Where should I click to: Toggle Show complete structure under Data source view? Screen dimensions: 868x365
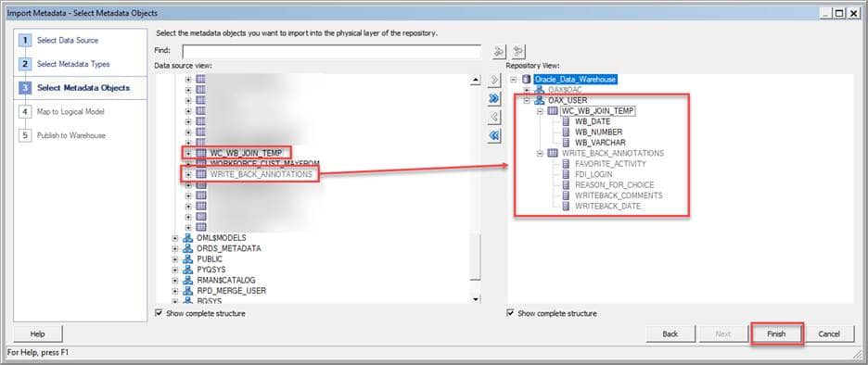pyautogui.click(x=160, y=313)
